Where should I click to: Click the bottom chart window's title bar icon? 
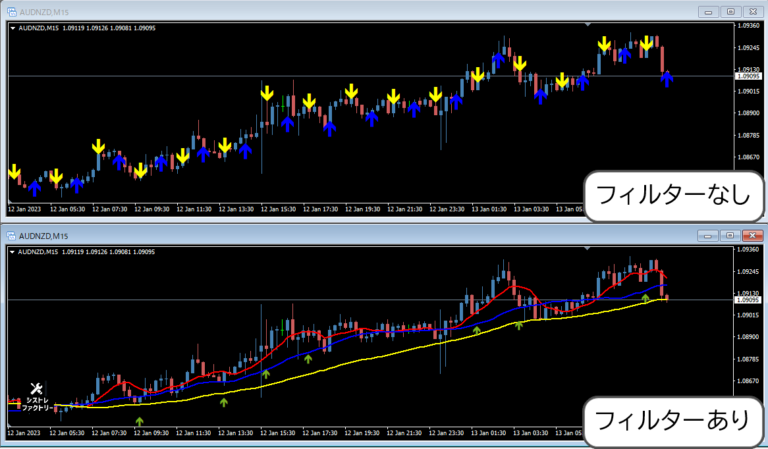[12, 235]
